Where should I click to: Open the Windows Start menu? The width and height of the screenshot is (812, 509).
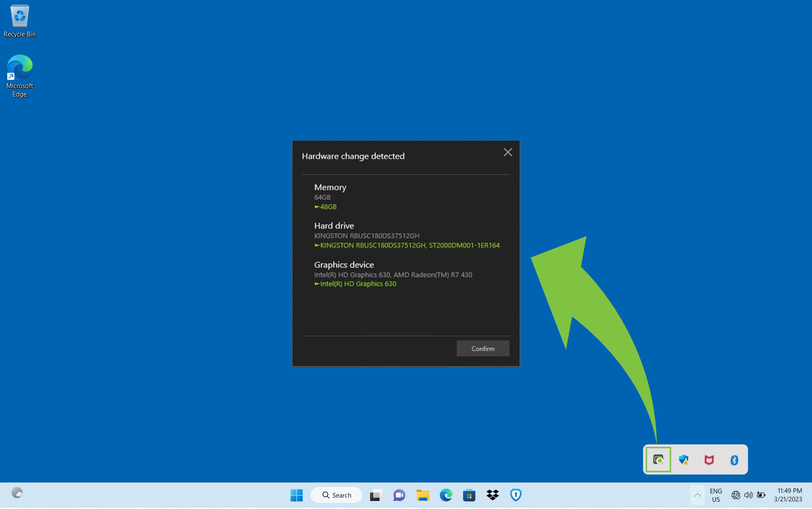coord(296,495)
